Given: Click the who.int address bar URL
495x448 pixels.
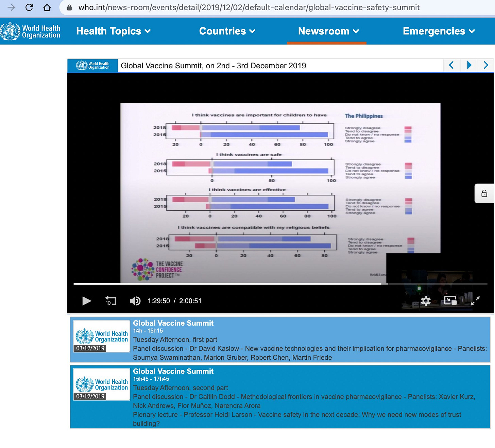Looking at the screenshot, I should pyautogui.click(x=249, y=7).
